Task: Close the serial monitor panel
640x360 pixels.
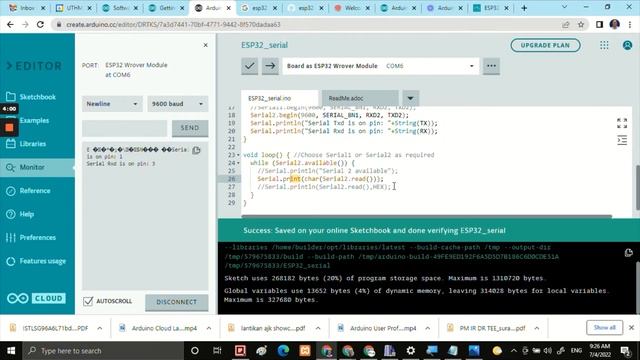Action: pos(205,45)
